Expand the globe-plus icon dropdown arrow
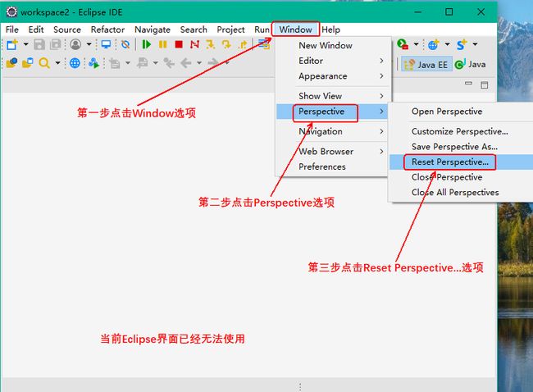The height and width of the screenshot is (392, 533). 447,44
